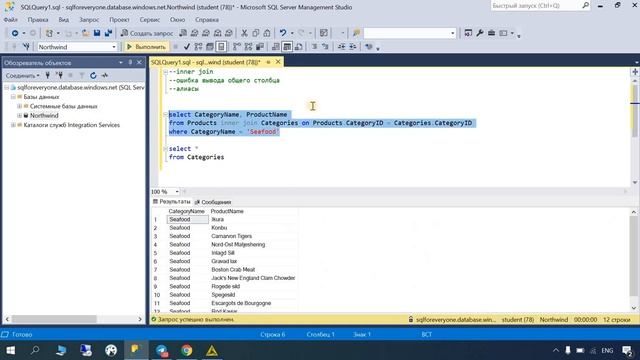The image size is (640, 360).
Task: Click the Undo arrow icon
Action: click(x=282, y=33)
